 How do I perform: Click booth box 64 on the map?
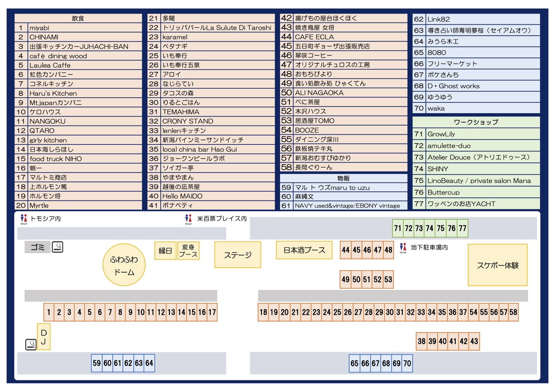[x=150, y=363]
